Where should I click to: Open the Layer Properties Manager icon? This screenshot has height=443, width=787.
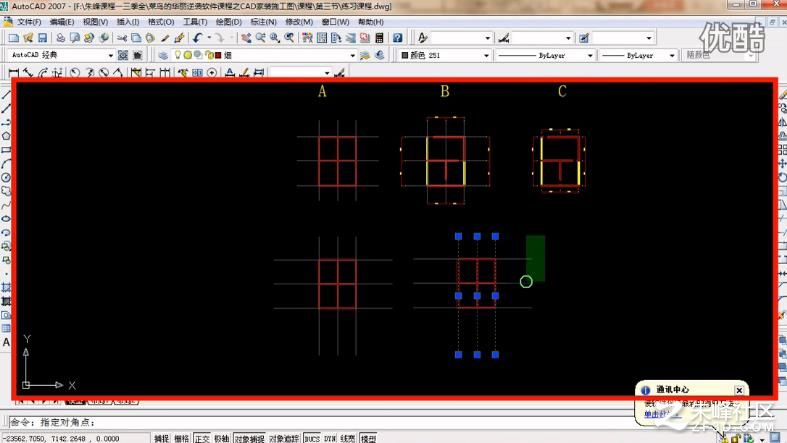163,55
